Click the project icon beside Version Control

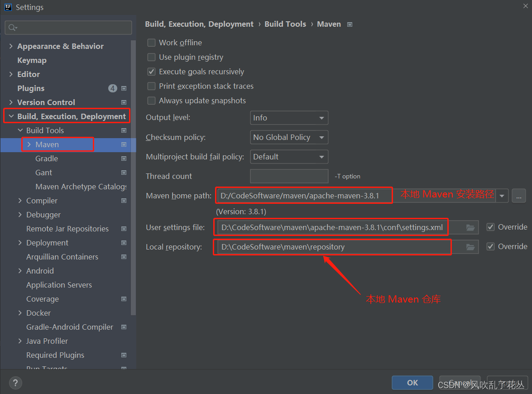(124, 102)
